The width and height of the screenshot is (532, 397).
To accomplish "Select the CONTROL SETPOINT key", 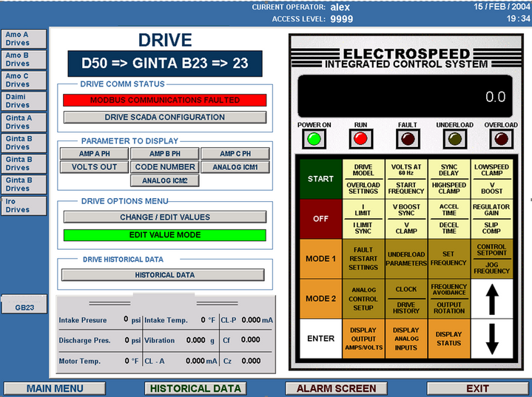I will [x=491, y=250].
